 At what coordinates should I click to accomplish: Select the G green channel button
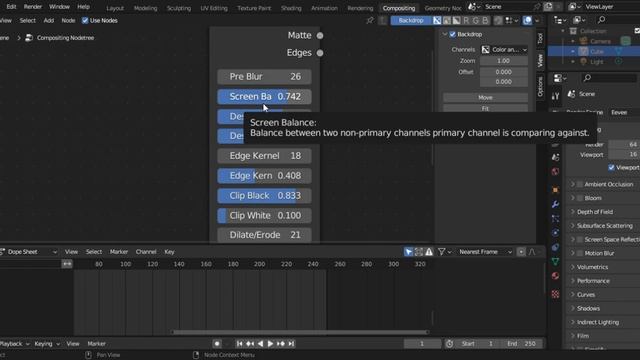click(476, 20)
